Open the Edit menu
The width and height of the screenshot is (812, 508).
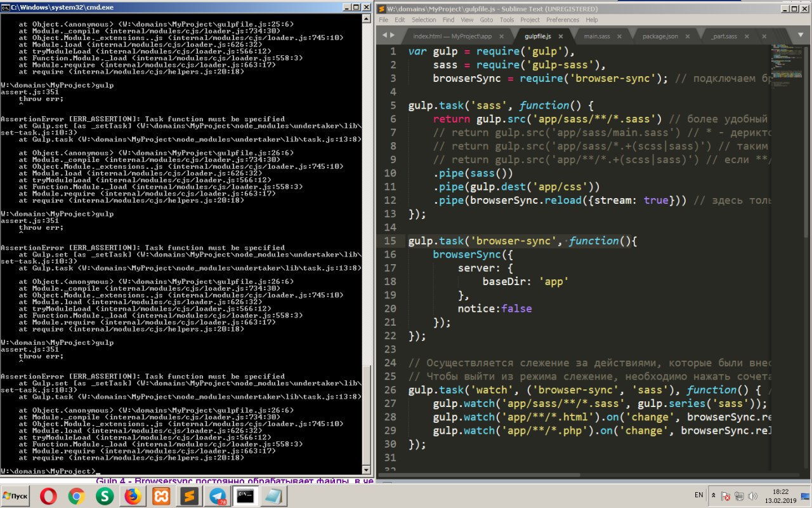pos(400,20)
